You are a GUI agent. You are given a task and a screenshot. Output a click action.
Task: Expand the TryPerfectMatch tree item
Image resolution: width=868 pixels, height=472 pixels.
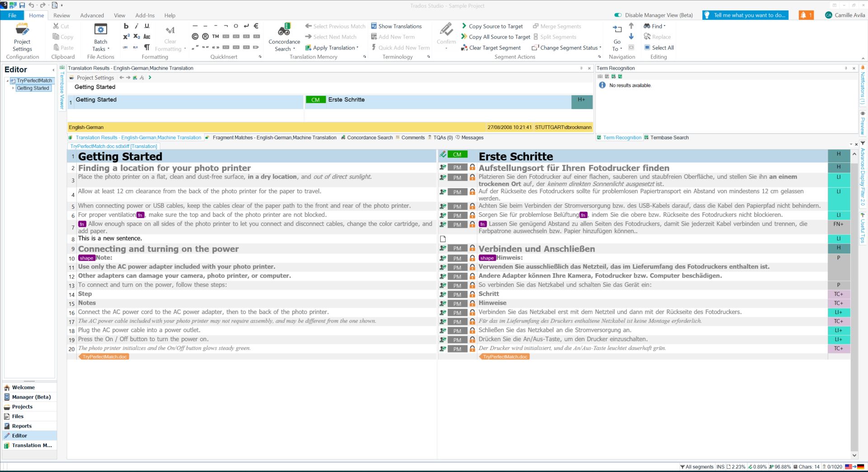pos(8,80)
